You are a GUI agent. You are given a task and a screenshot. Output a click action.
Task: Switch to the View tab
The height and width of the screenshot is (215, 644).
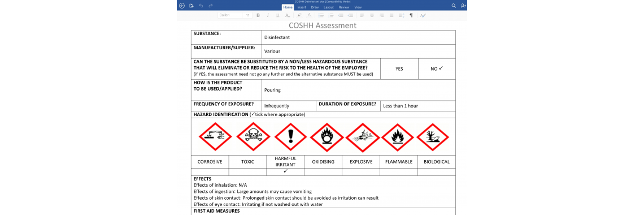tap(358, 7)
